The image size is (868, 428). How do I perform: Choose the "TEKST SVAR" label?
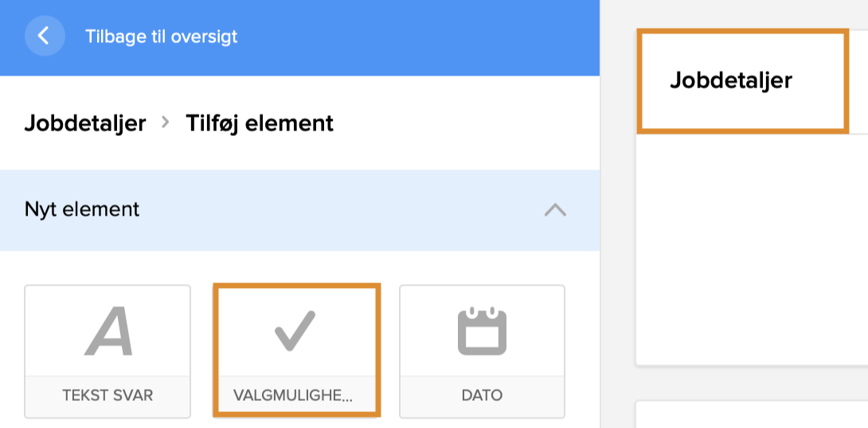108,395
